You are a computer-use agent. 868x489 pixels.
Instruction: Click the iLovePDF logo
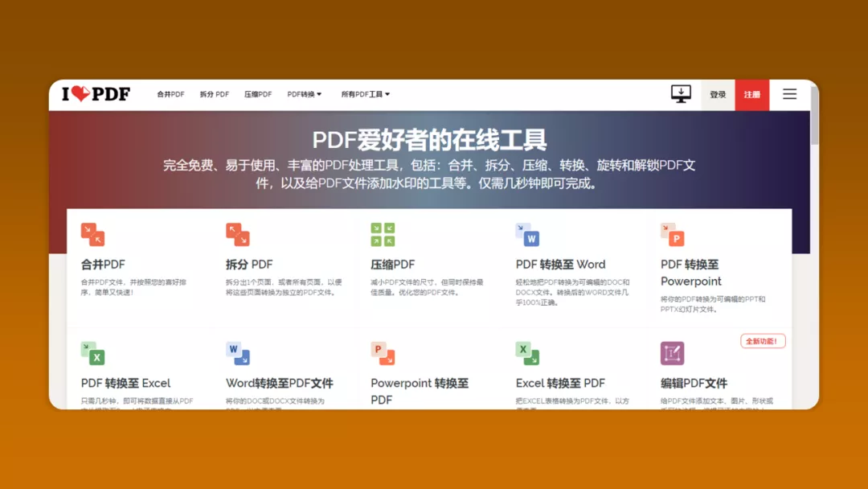[96, 94]
